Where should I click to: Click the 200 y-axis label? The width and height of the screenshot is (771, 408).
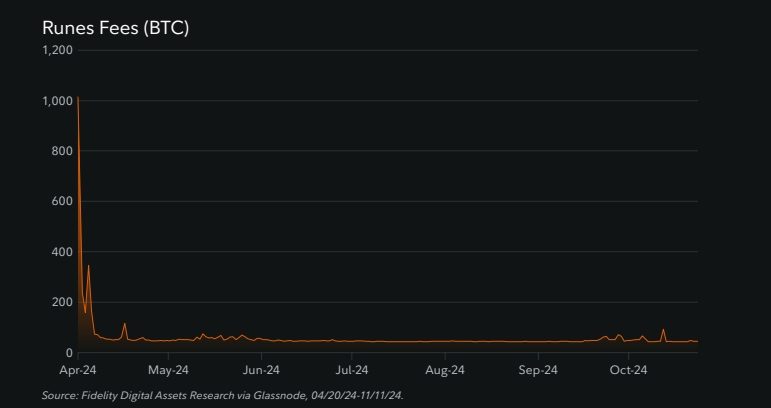coord(62,302)
